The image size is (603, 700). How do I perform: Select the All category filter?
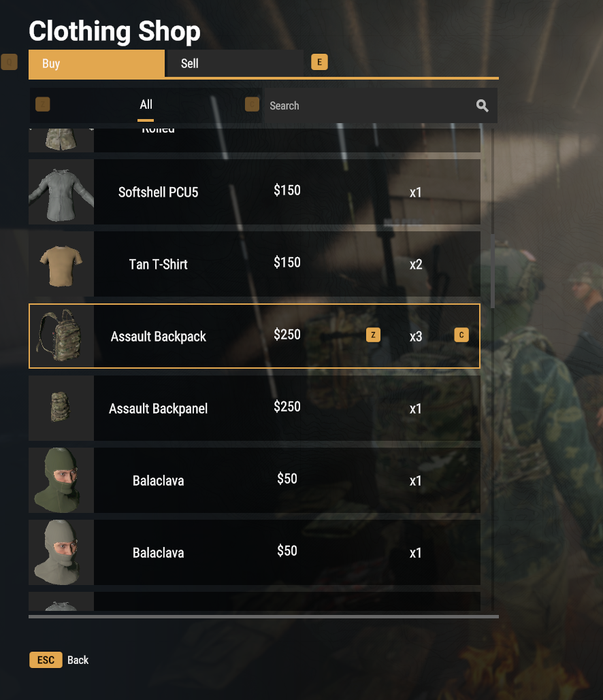pos(146,105)
